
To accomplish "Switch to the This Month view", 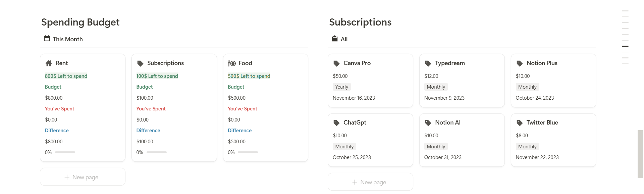I will coord(67,39).
